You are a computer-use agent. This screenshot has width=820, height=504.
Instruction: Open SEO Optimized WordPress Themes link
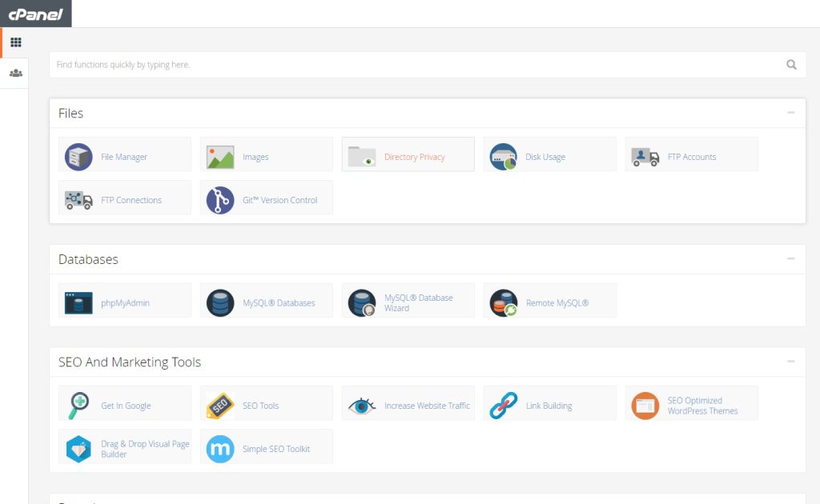point(703,406)
